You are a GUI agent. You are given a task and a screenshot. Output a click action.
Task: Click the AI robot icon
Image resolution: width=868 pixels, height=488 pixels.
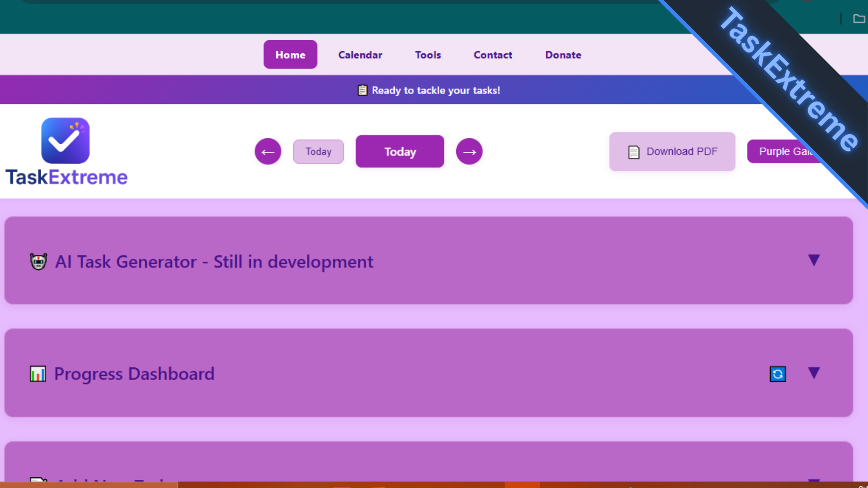coord(38,262)
